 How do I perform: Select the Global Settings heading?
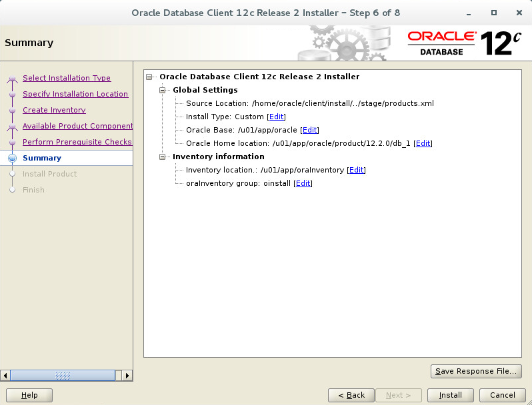click(205, 90)
